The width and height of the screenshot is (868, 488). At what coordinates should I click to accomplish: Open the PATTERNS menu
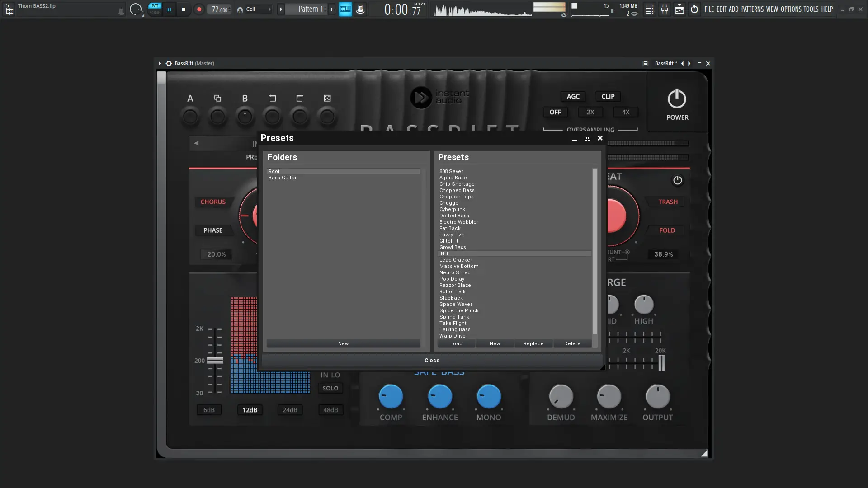[752, 9]
